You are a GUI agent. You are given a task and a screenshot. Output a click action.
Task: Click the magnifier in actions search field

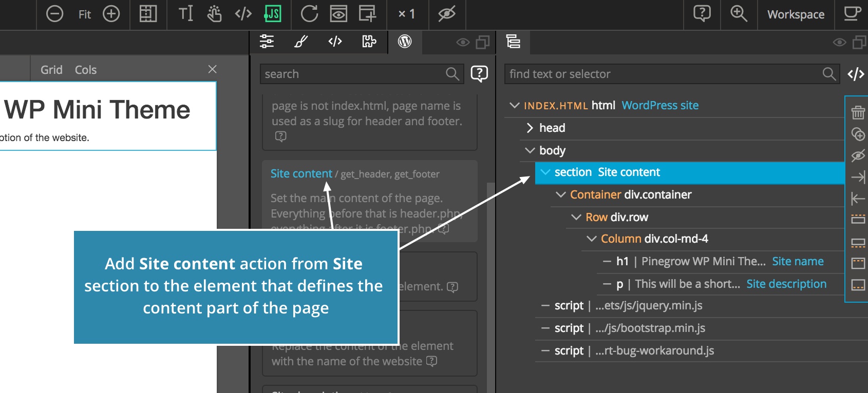tap(452, 74)
